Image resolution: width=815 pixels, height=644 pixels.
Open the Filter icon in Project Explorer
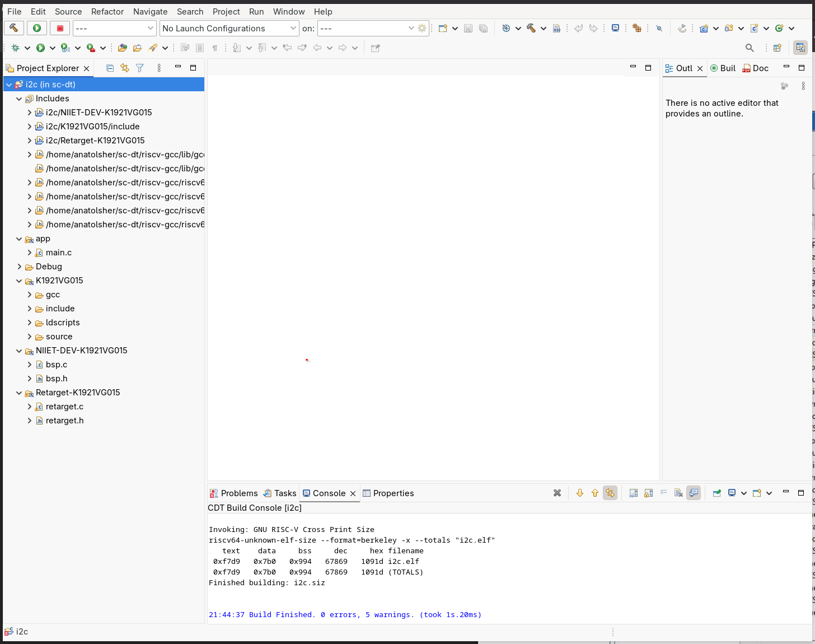point(140,68)
